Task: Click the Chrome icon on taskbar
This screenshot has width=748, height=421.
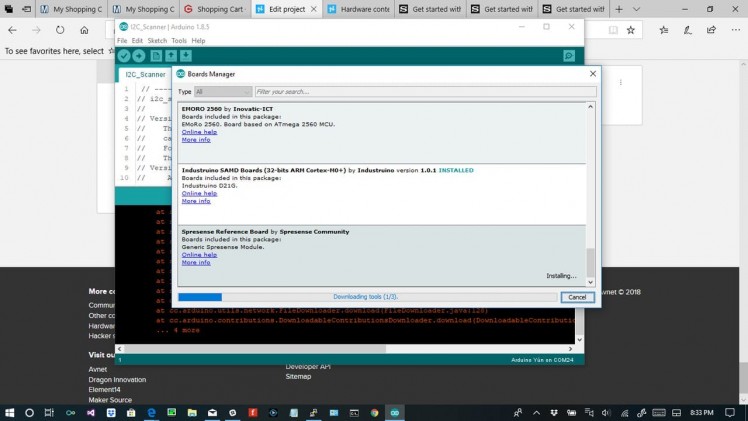Action: pos(374,412)
